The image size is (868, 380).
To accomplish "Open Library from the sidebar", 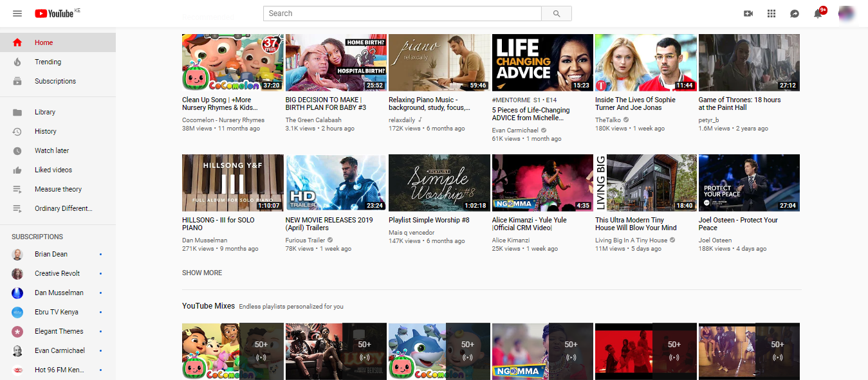I will pos(58,112).
